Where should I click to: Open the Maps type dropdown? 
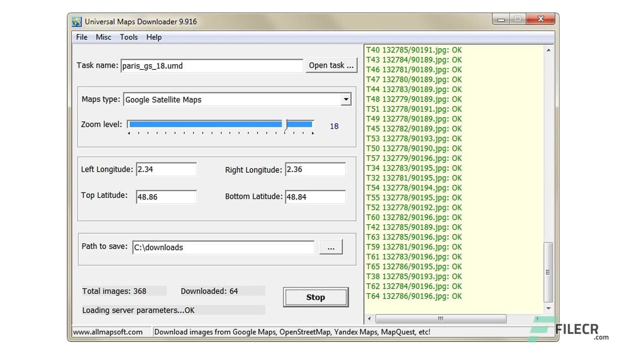346,99
